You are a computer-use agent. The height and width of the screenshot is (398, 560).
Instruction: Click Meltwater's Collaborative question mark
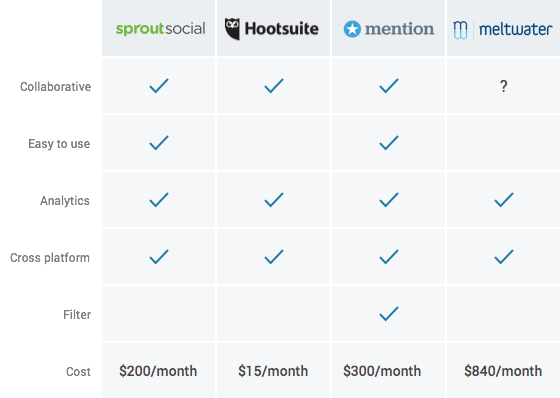[504, 86]
